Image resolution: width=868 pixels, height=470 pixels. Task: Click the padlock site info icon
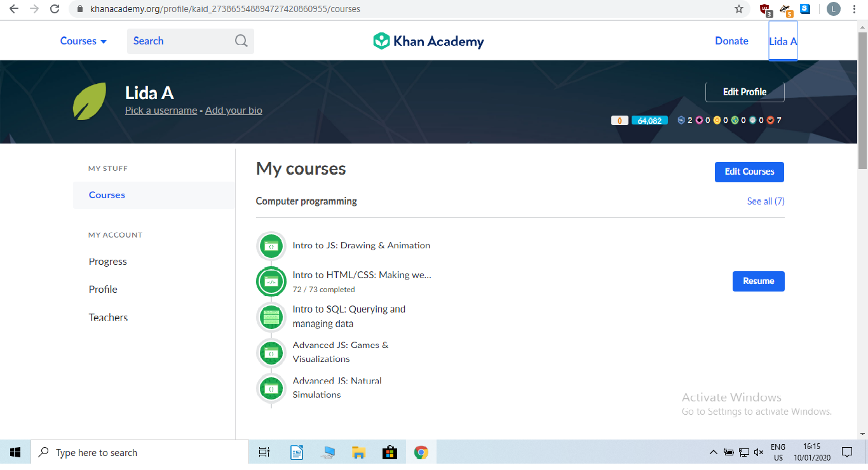click(x=80, y=10)
